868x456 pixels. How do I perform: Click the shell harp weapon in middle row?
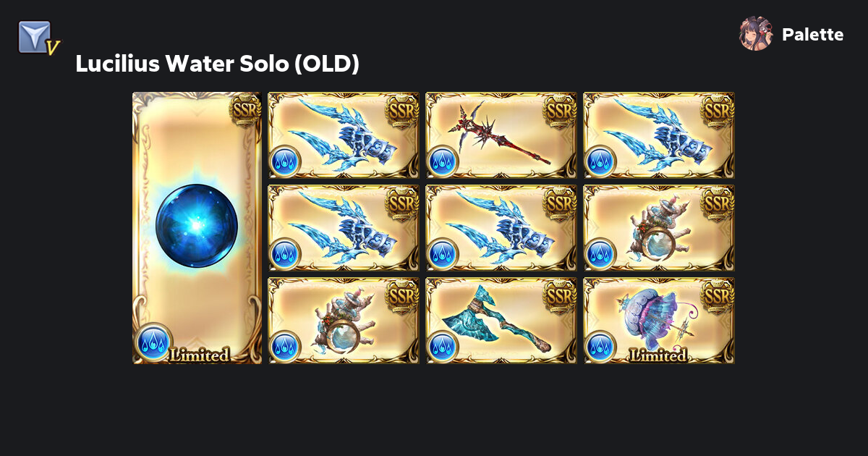[x=659, y=228]
